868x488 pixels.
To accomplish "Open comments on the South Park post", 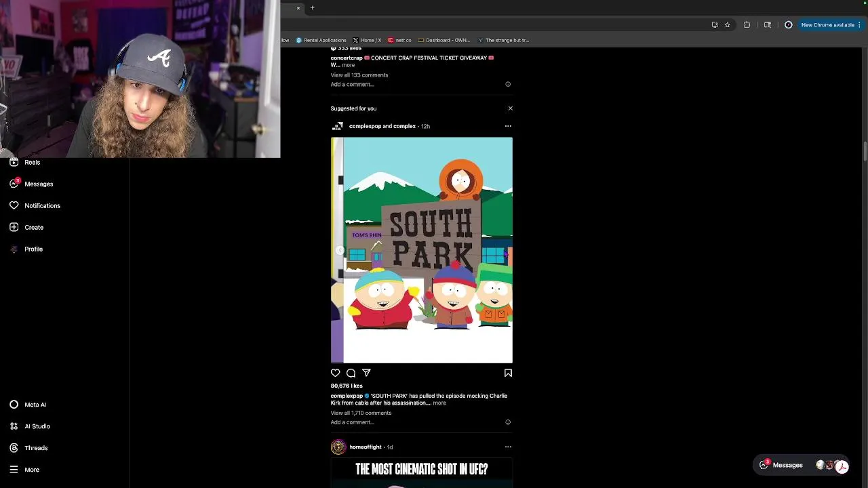I will tap(351, 373).
